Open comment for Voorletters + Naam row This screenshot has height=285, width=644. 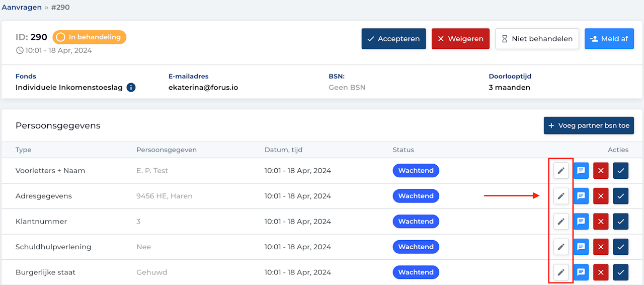point(581,171)
